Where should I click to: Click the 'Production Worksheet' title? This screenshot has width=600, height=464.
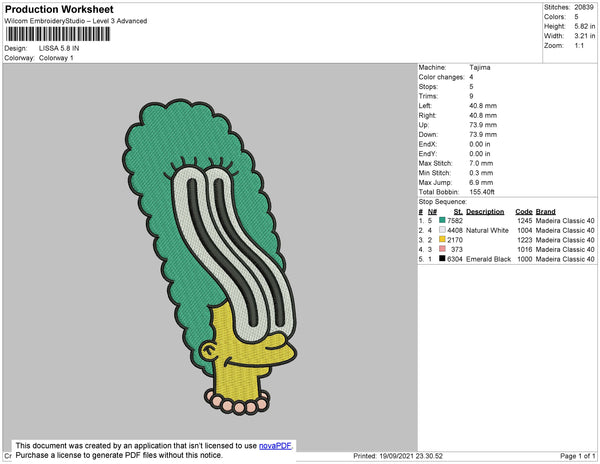[59, 9]
